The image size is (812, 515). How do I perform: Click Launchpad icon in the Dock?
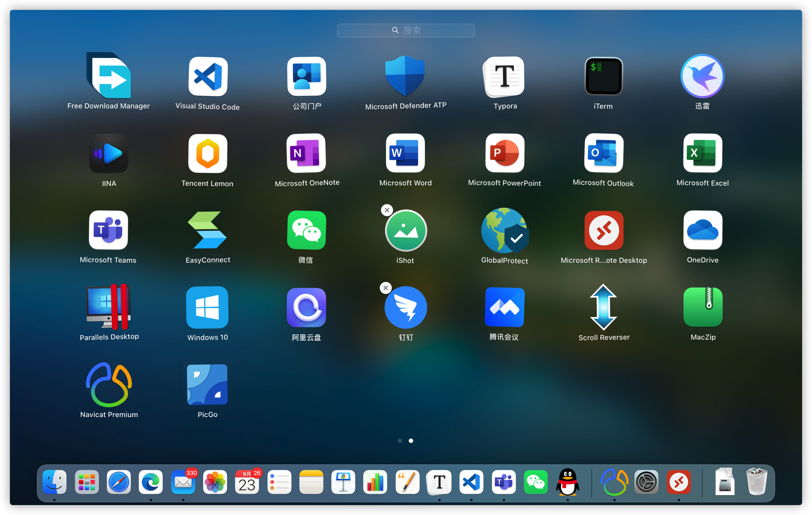tap(87, 482)
